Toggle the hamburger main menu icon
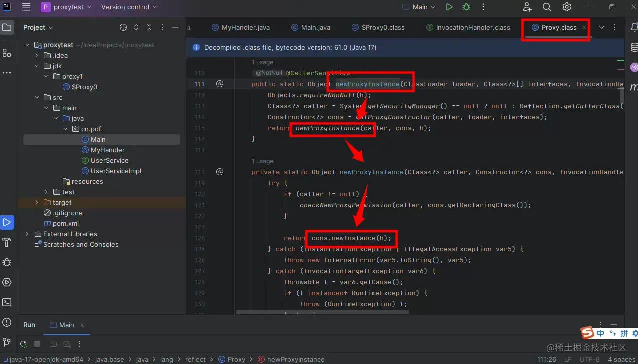Image resolution: width=638 pixels, height=364 pixels. (x=26, y=7)
